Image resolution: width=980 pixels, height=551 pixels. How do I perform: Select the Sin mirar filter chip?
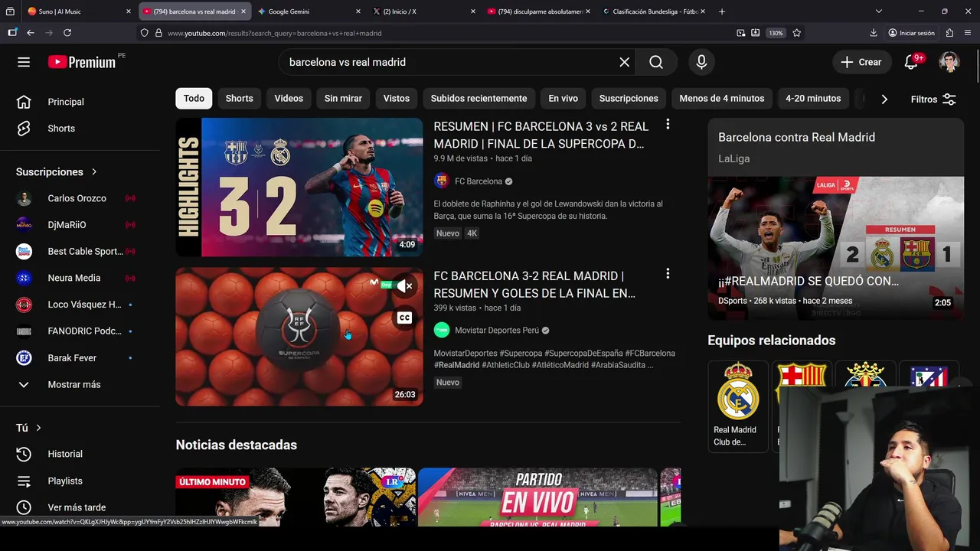click(x=343, y=98)
